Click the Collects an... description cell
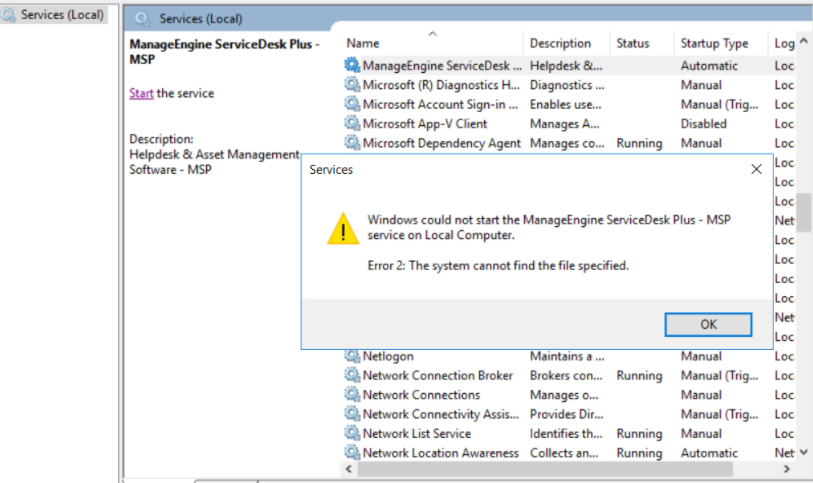Screen dimensions: 813x483 point(564,452)
